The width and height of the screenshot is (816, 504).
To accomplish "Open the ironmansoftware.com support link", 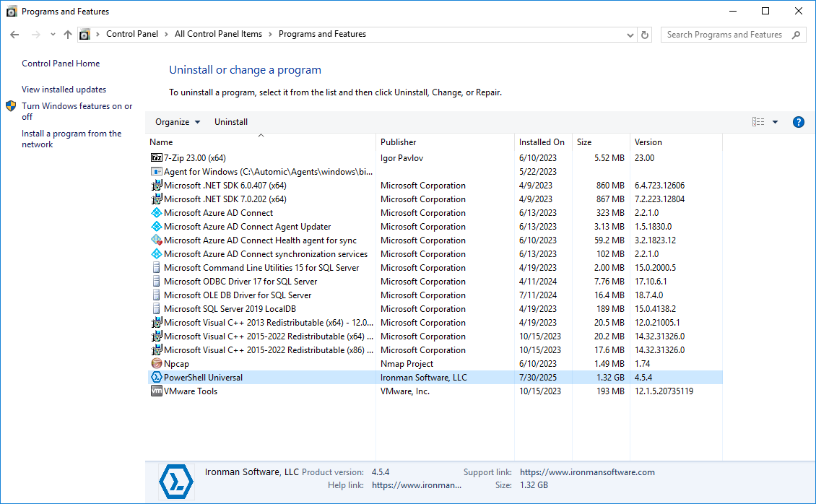I will [x=587, y=472].
